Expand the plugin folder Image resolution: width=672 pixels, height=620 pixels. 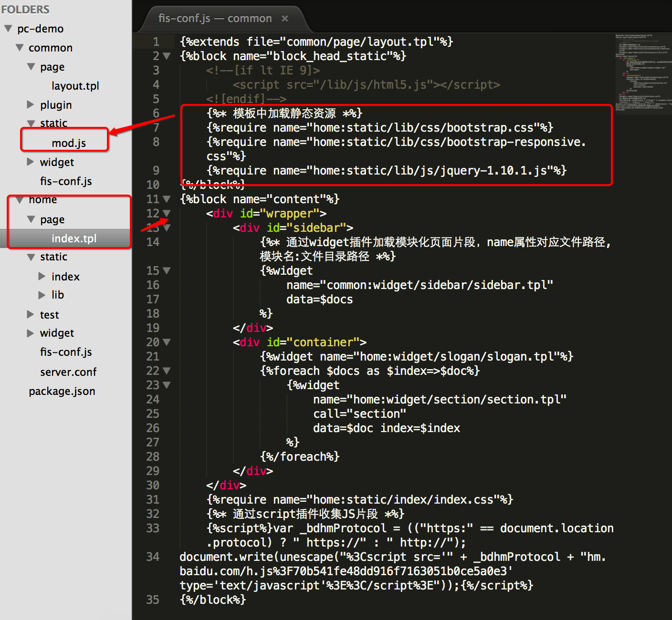click(x=31, y=104)
